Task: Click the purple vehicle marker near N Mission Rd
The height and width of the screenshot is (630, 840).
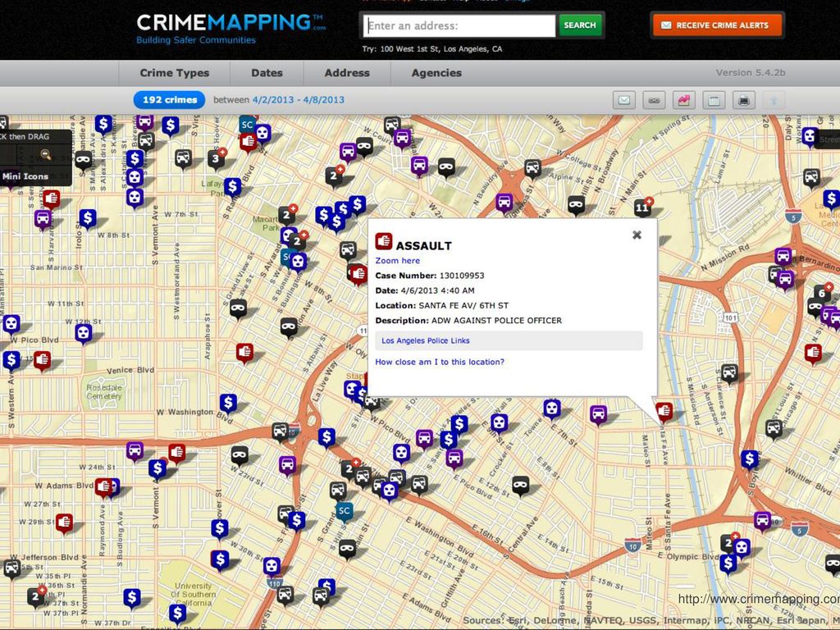Action: tap(783, 257)
